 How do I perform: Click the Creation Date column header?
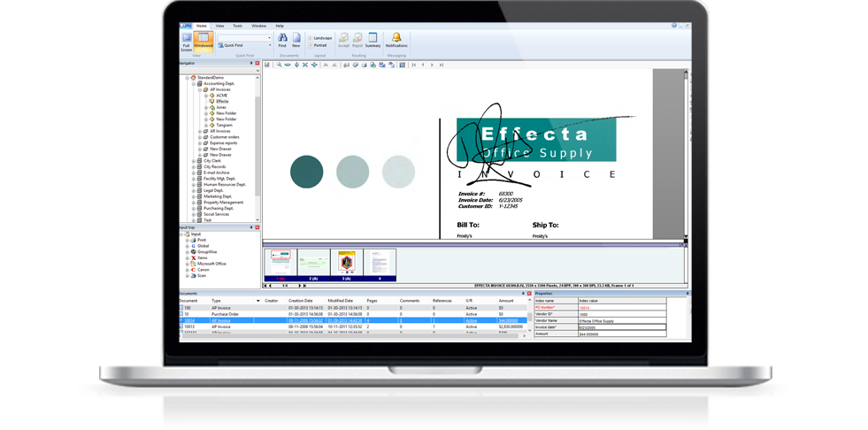point(300,301)
